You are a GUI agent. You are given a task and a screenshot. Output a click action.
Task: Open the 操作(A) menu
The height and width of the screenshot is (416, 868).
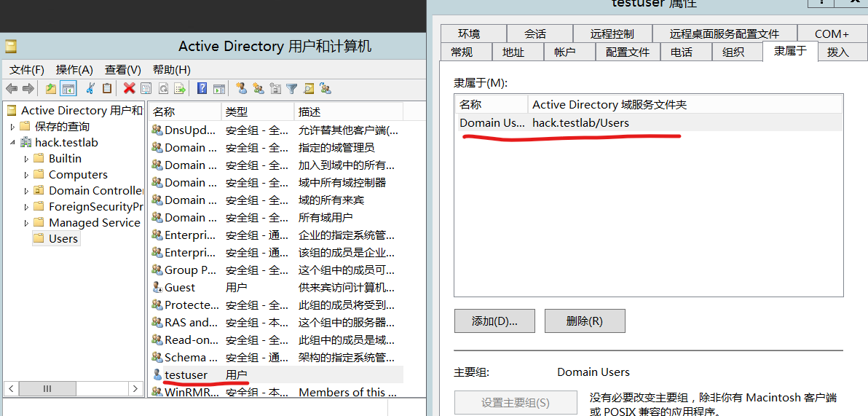pyautogui.click(x=74, y=70)
